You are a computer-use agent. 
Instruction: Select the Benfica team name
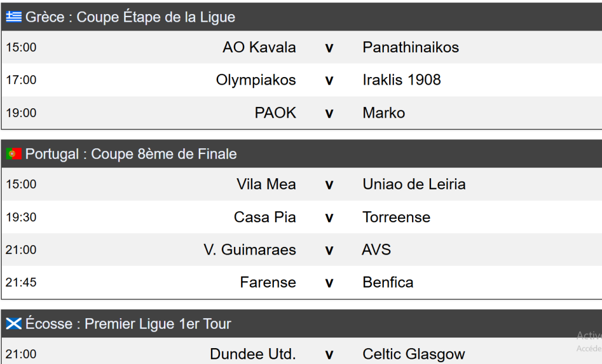tap(388, 282)
